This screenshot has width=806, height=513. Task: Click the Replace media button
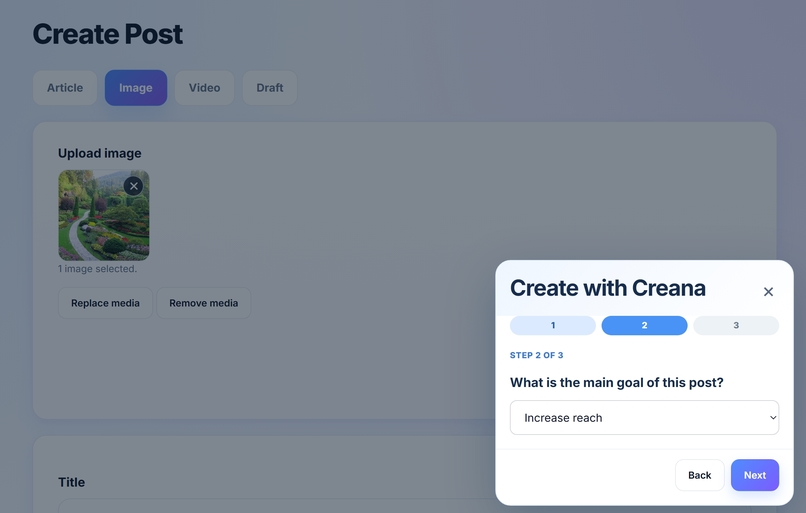point(105,303)
